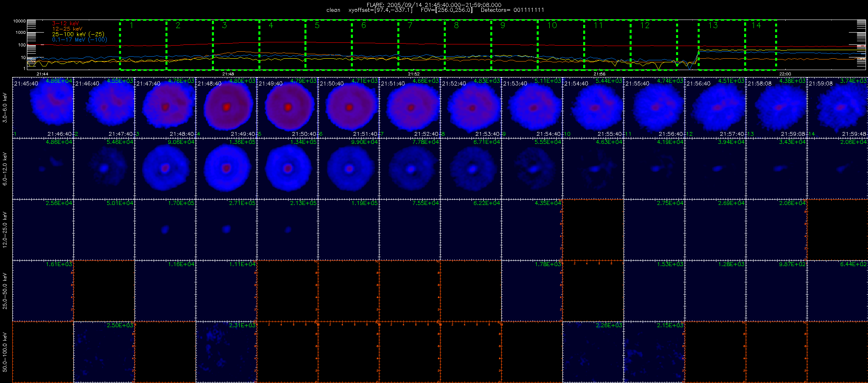Click the blue "0.1-17 MeV (-100)" legend entry
Screen dimensions: 868x383
(79, 40)
